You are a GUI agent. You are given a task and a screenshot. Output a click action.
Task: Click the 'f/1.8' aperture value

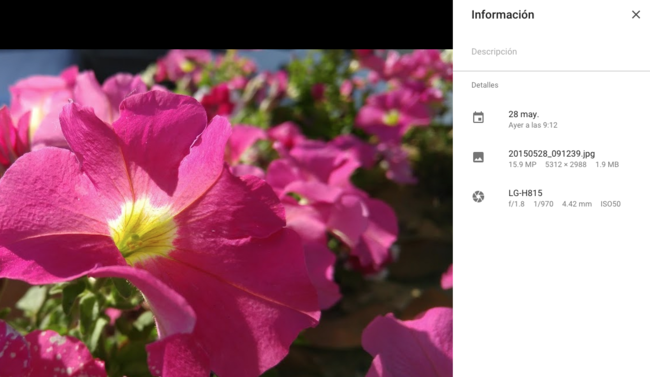coord(516,204)
